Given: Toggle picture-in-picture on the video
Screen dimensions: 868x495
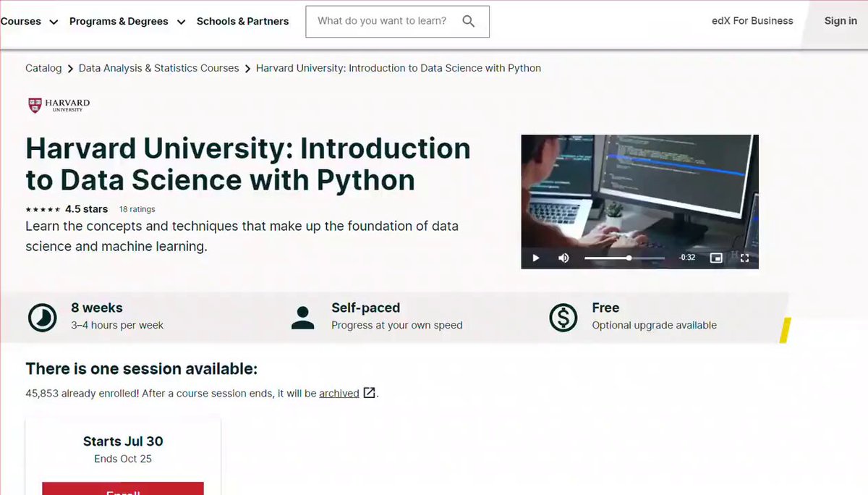Looking at the screenshot, I should [x=716, y=258].
